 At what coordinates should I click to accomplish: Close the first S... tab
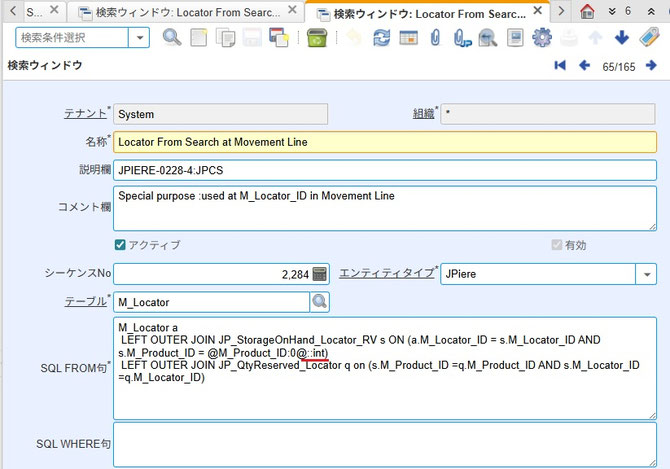[54, 10]
